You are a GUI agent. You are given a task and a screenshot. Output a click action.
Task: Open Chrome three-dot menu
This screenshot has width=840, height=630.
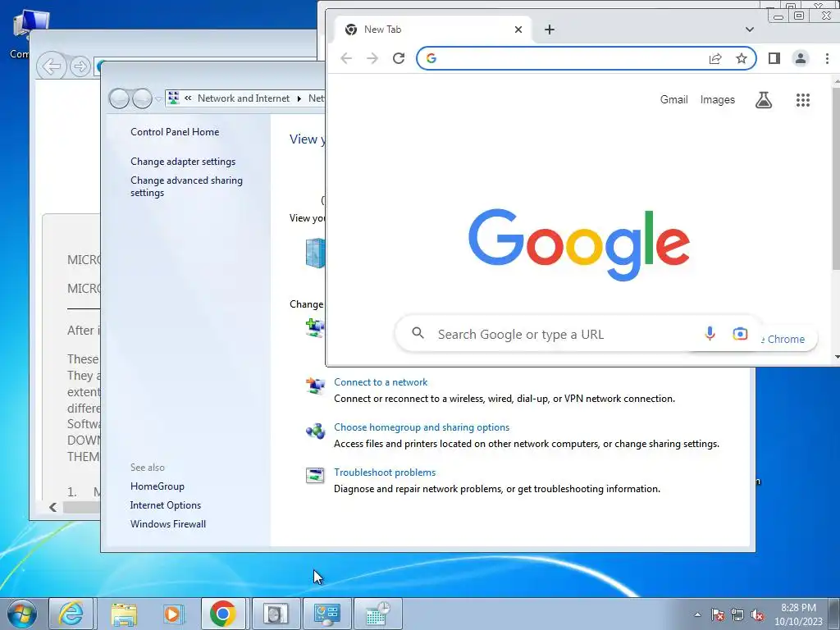click(827, 58)
